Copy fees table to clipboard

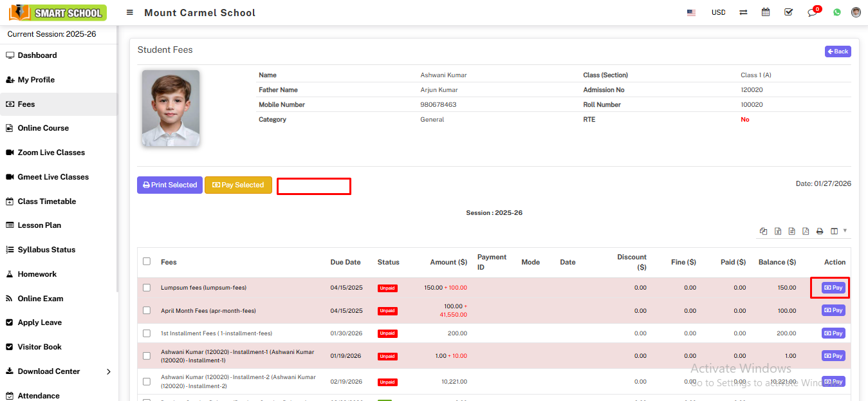click(x=764, y=231)
